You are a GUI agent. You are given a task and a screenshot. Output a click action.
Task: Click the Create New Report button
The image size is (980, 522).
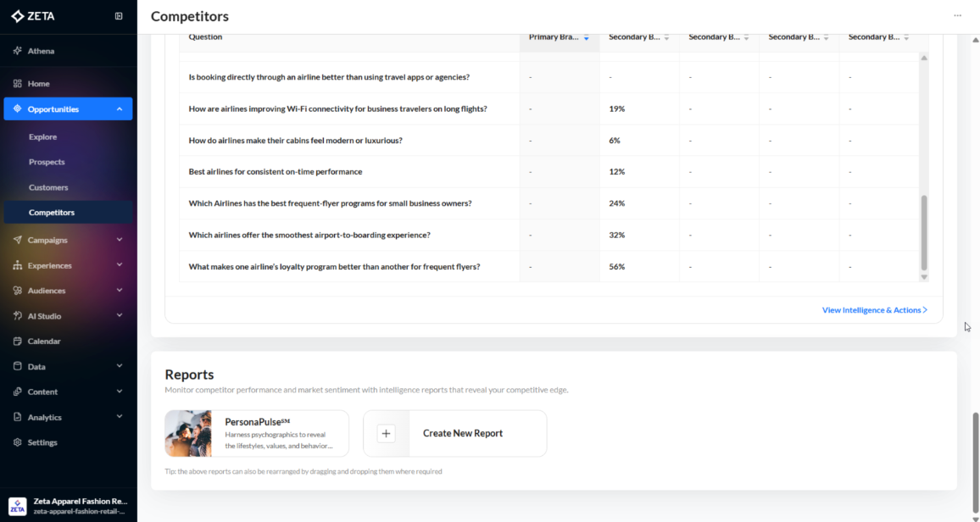coord(462,433)
